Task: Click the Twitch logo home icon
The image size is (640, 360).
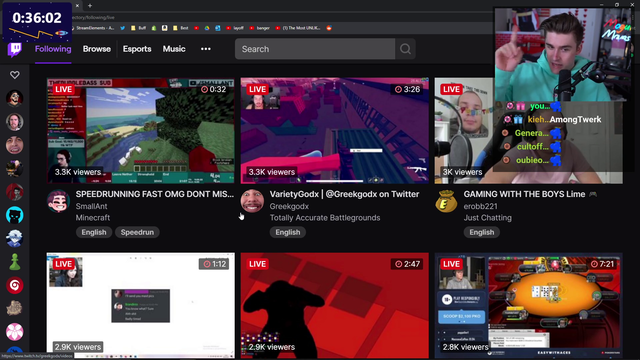Action: (x=15, y=49)
